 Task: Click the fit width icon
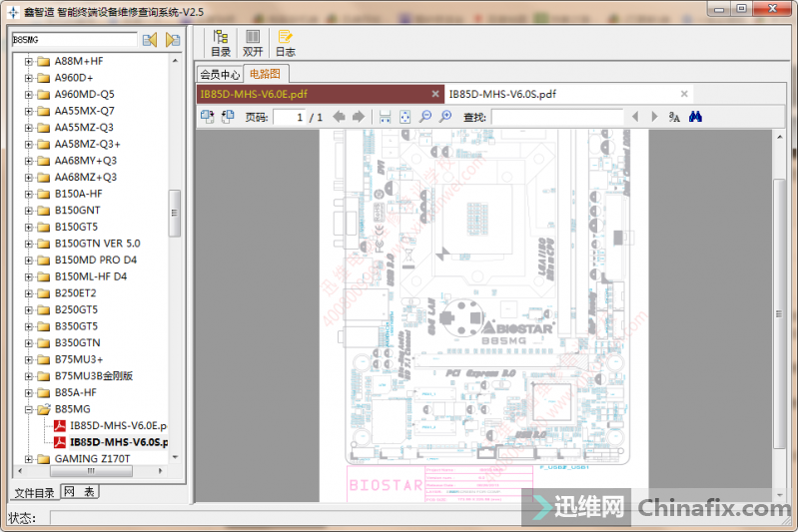[x=386, y=117]
